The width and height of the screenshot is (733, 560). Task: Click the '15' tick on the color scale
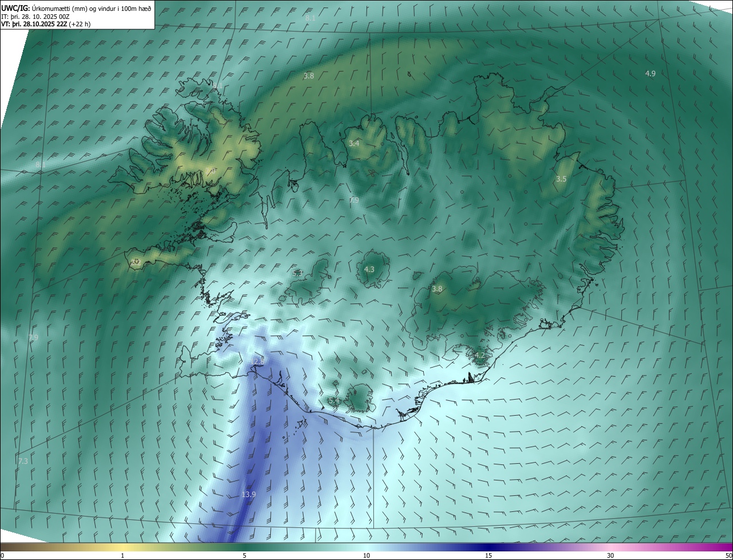[488, 555]
